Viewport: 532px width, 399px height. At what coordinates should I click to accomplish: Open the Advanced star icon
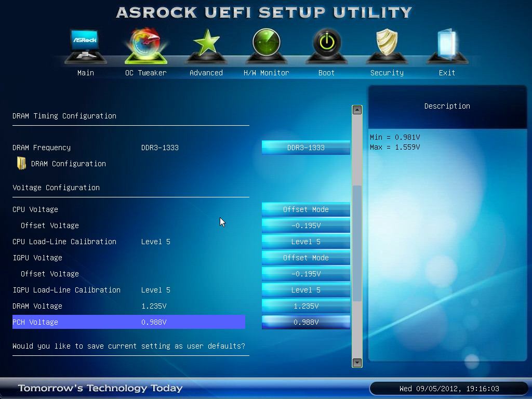206,46
